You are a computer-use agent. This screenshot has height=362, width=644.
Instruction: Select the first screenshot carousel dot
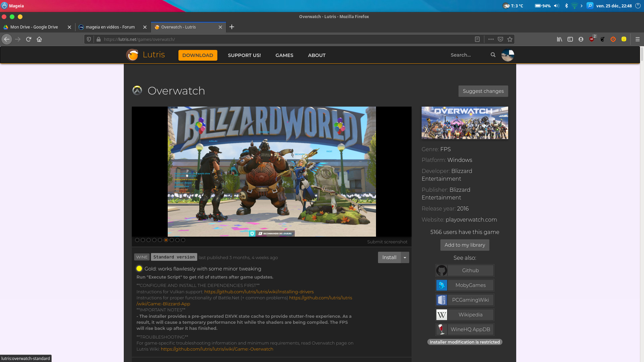pyautogui.click(x=137, y=240)
